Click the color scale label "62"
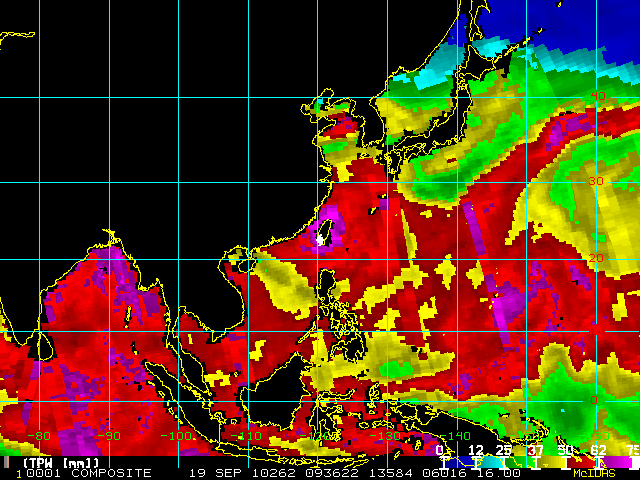Viewport: 640px width, 480px height. 598,450
